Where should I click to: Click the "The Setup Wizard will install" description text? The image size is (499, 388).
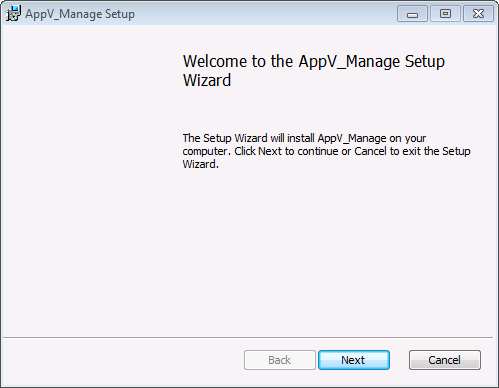click(326, 151)
